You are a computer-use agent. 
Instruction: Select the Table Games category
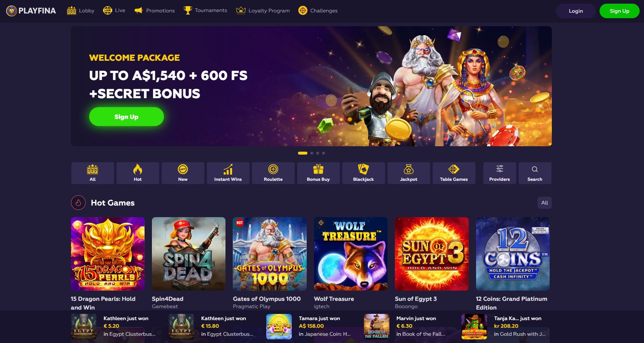tap(454, 173)
